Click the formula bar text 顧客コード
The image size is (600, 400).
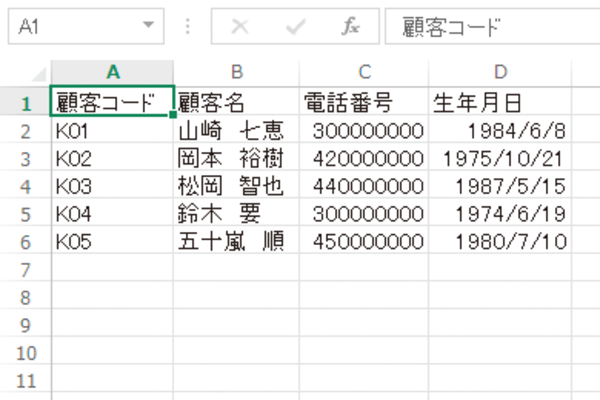(452, 27)
